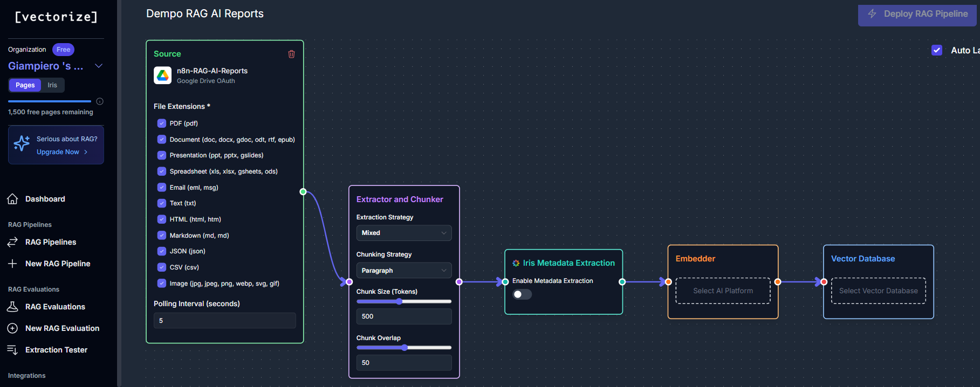The height and width of the screenshot is (387, 980).
Task: Uncheck the Spreadsheet file extension checkbox
Action: (x=162, y=171)
